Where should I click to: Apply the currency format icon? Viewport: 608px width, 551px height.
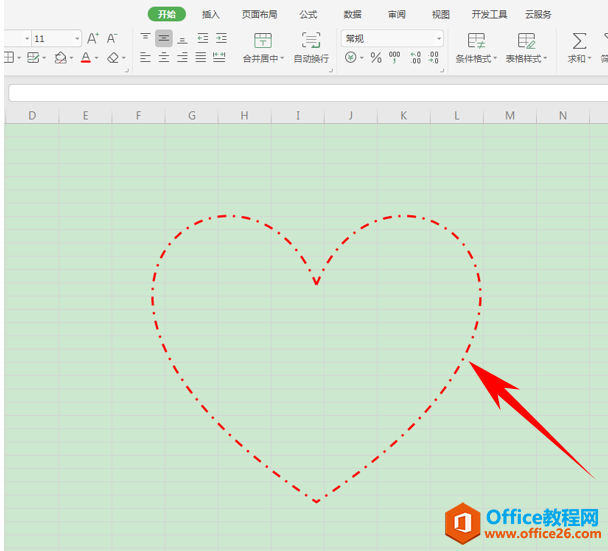(351, 58)
